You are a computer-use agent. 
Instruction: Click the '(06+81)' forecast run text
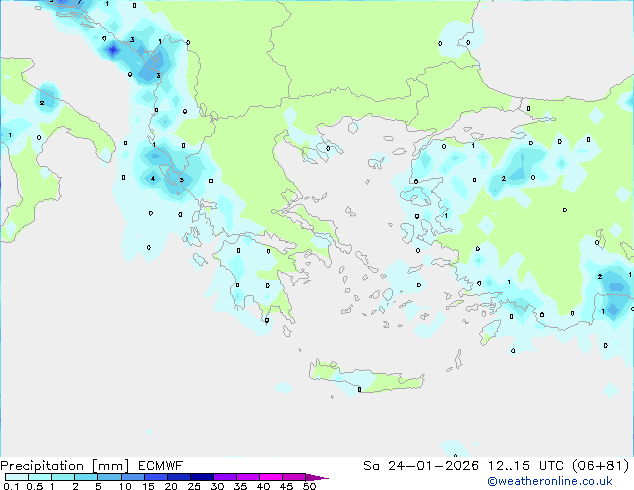coord(600,466)
